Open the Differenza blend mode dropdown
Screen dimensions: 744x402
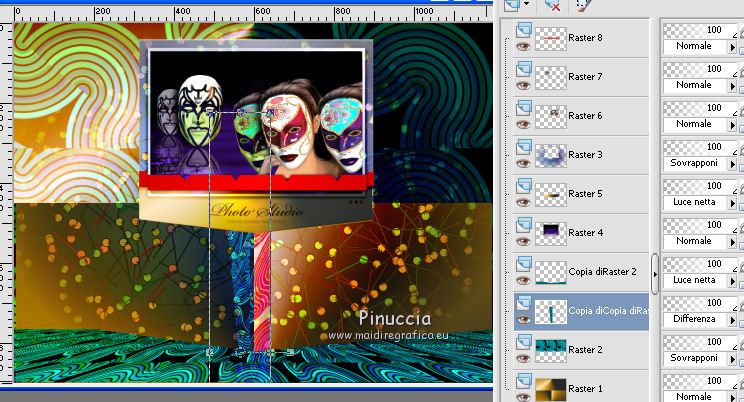[x=732, y=319]
